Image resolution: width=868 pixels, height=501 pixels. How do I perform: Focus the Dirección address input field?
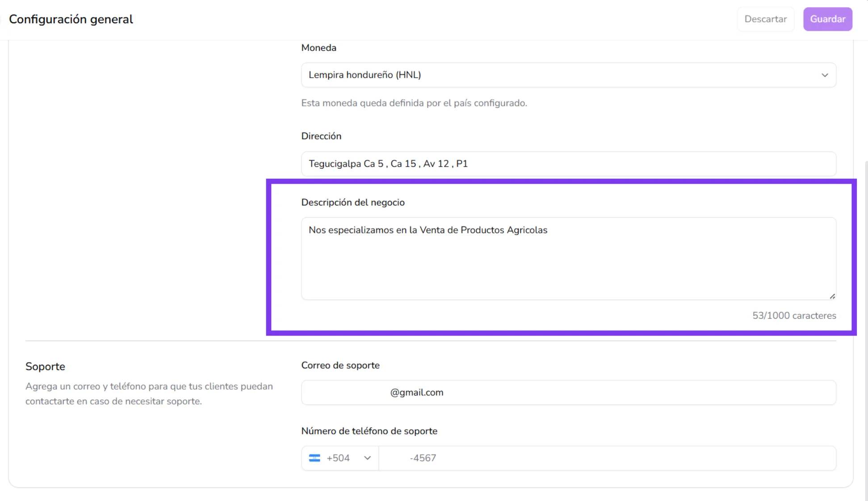coord(568,164)
